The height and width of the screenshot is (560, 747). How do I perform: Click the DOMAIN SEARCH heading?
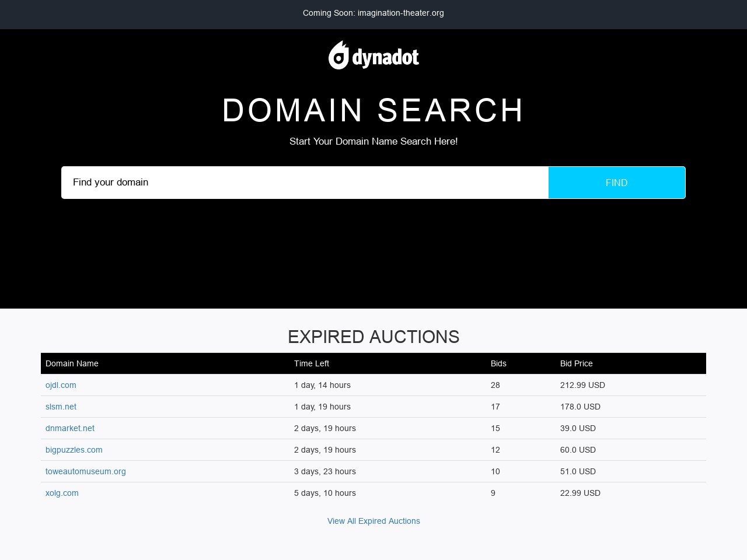click(373, 110)
